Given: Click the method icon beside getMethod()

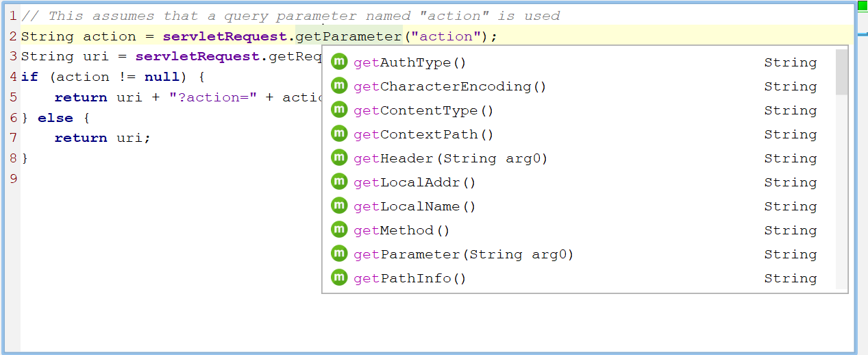Looking at the screenshot, I should tap(339, 230).
